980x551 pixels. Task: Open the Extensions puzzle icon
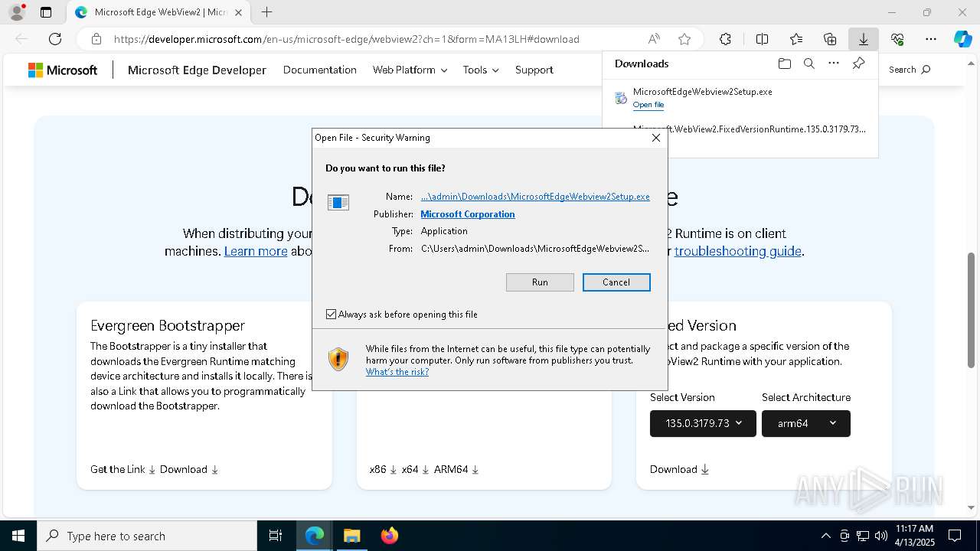tap(725, 39)
